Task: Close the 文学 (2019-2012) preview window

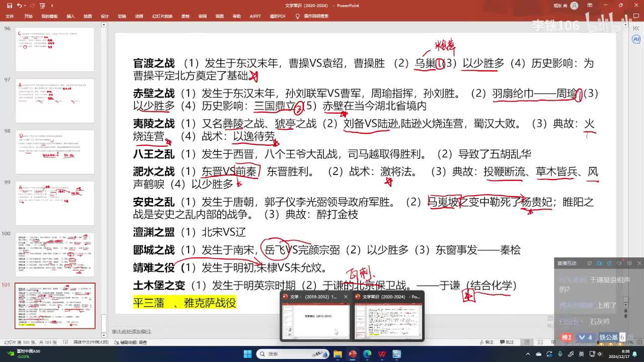Action: click(x=346, y=297)
